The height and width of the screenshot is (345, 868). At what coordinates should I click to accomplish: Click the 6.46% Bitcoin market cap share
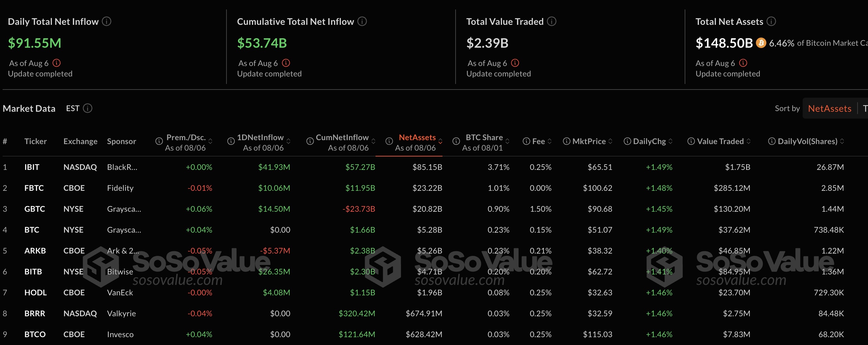(x=781, y=43)
